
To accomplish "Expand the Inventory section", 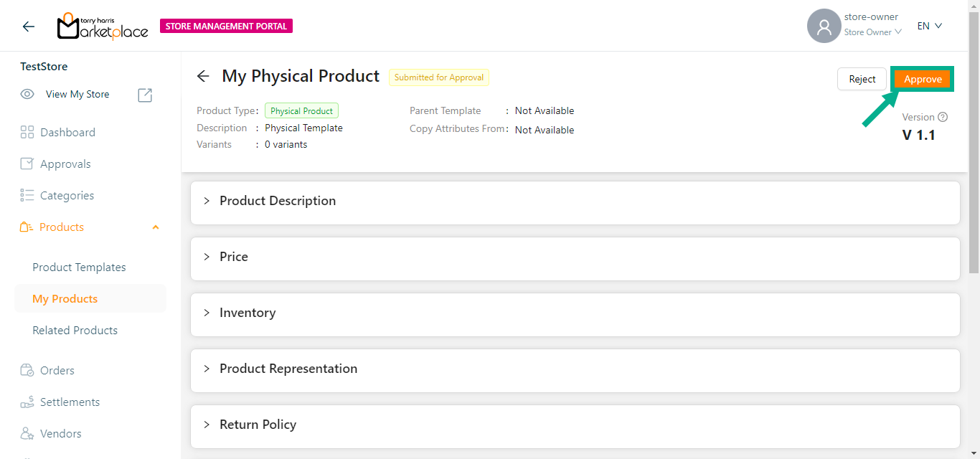I will [248, 313].
